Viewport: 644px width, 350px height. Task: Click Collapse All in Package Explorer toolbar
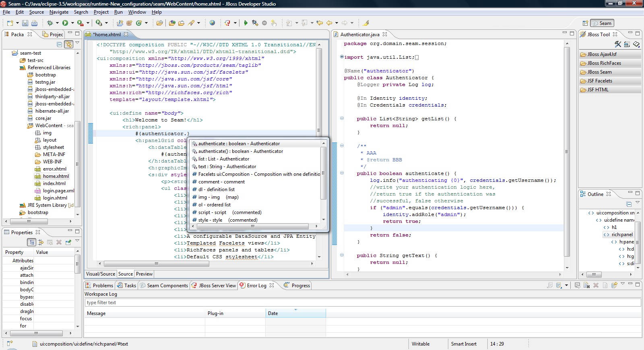pos(60,44)
